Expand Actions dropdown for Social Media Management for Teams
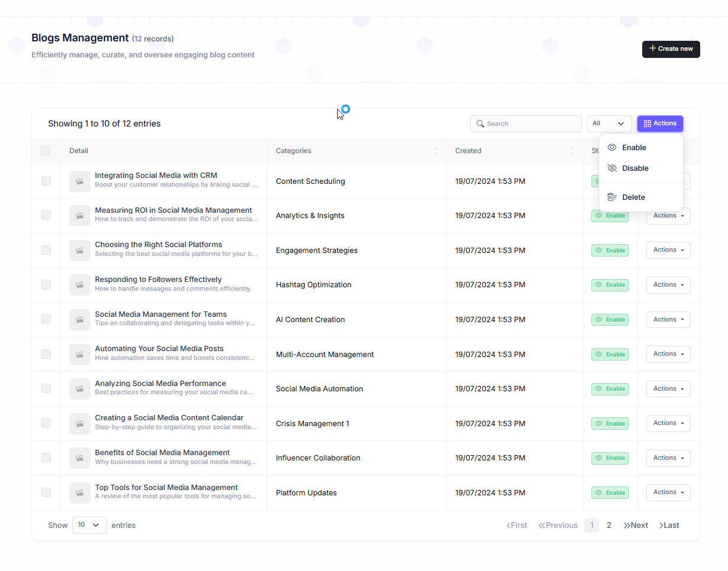The width and height of the screenshot is (728, 571). pos(668,320)
